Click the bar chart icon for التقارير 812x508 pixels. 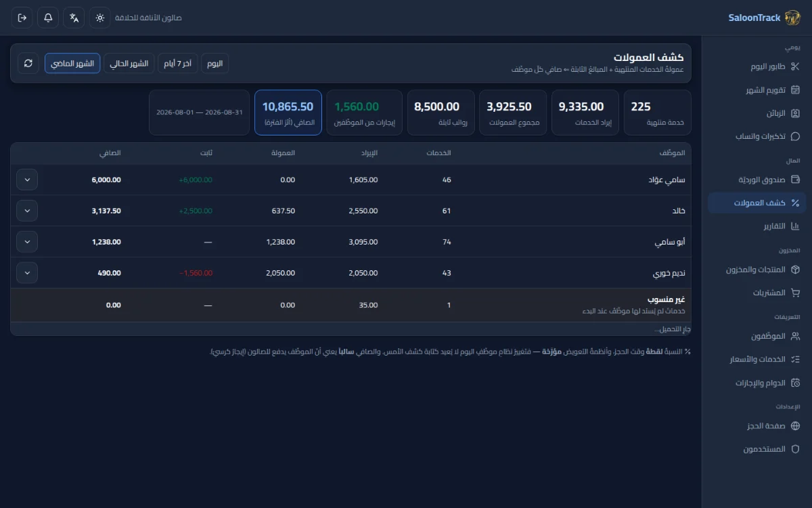pyautogui.click(x=795, y=226)
